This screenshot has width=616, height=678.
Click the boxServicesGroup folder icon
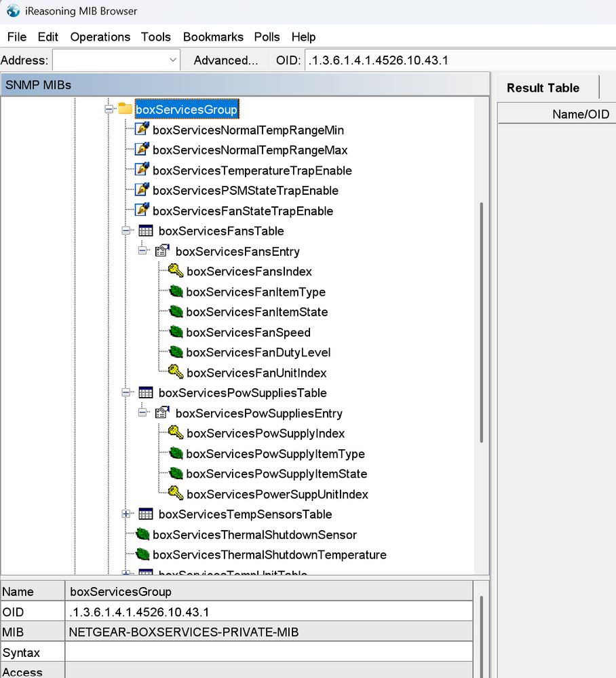[125, 109]
